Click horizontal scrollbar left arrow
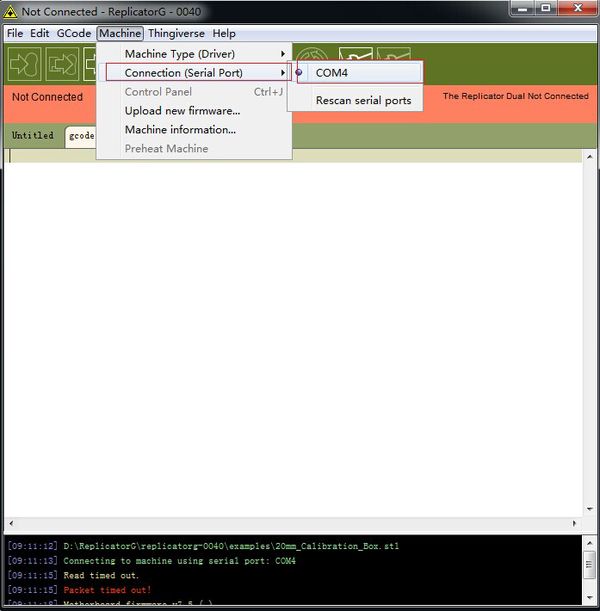Image resolution: width=600 pixels, height=611 pixels. [x=11, y=523]
